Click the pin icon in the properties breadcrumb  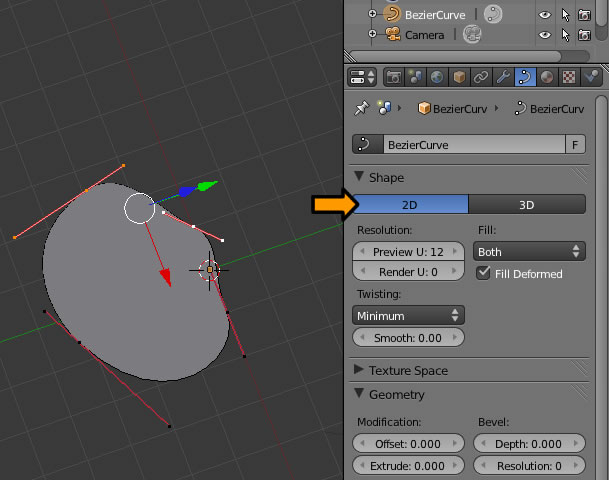(x=360, y=108)
